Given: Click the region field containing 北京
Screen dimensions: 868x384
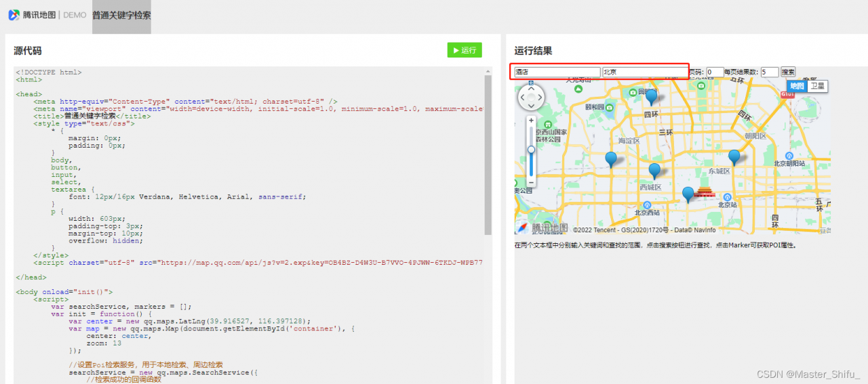Looking at the screenshot, I should [x=645, y=72].
